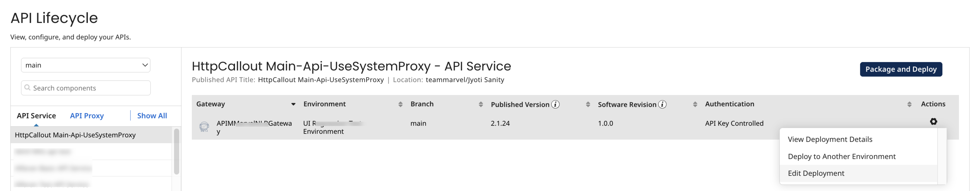
Task: Open the main branch dropdown
Action: point(86,65)
